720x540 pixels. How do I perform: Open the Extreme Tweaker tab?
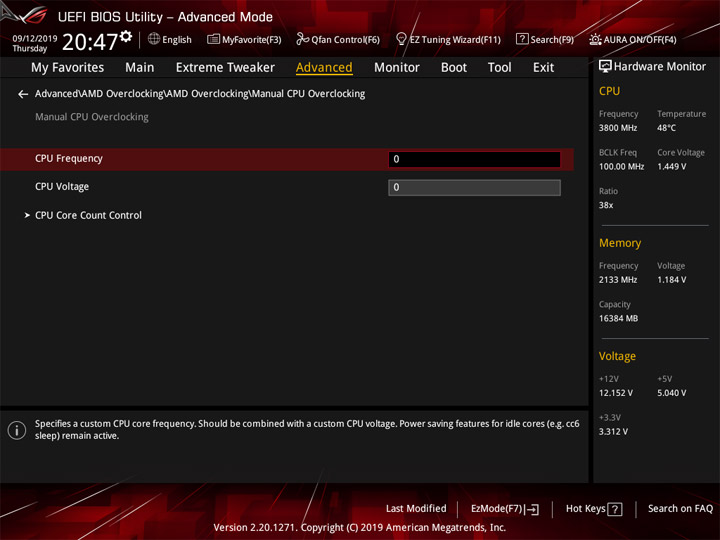225,68
